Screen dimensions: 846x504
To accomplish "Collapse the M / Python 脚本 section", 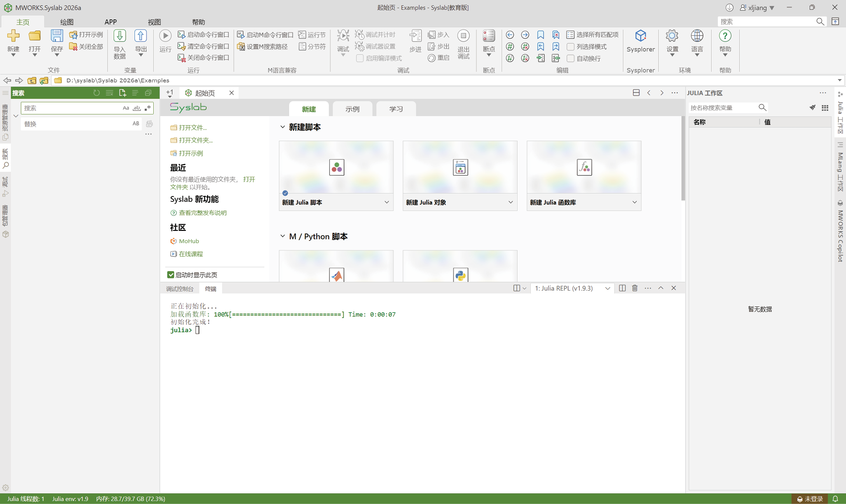I will tap(283, 236).
